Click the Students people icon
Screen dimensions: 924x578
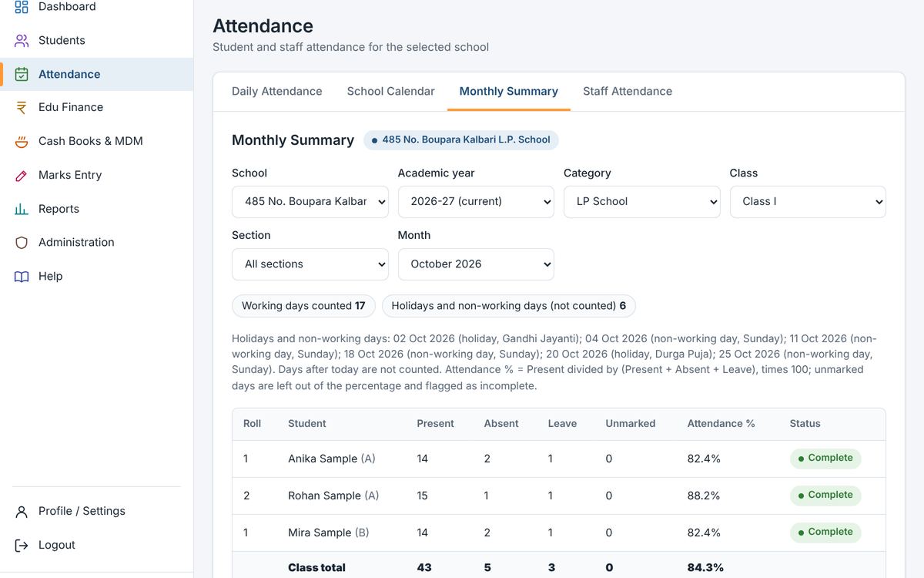22,40
